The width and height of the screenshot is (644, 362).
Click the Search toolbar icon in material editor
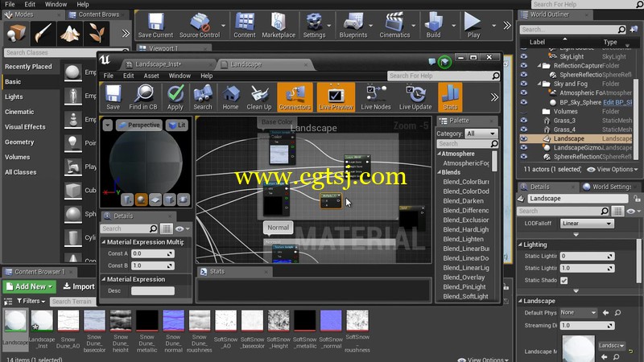pyautogui.click(x=203, y=97)
